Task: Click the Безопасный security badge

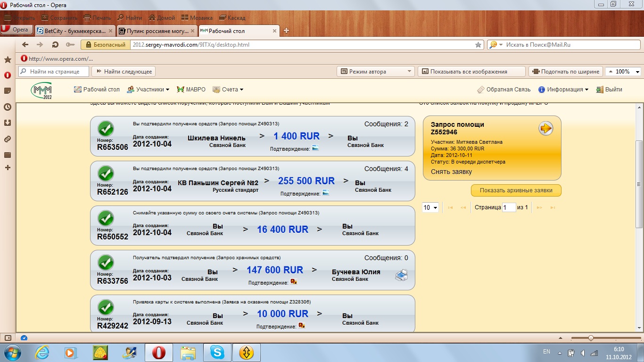Action: (106, 45)
